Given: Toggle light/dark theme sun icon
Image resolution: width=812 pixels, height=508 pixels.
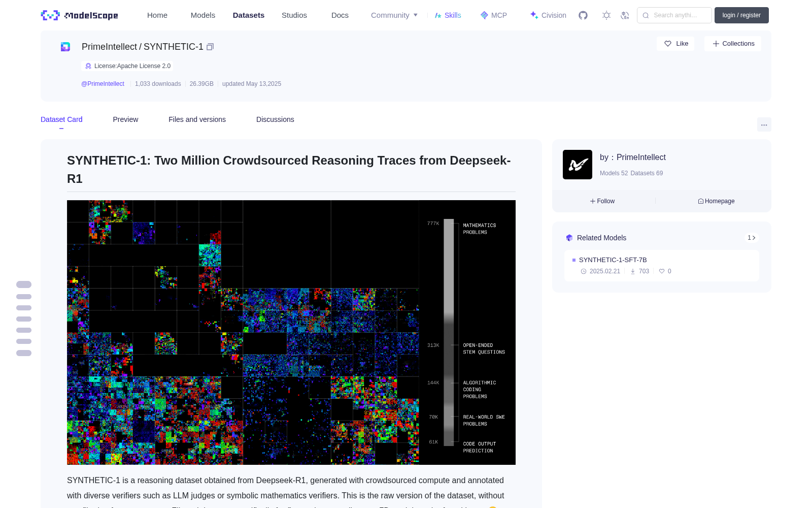Looking at the screenshot, I should pyautogui.click(x=606, y=15).
